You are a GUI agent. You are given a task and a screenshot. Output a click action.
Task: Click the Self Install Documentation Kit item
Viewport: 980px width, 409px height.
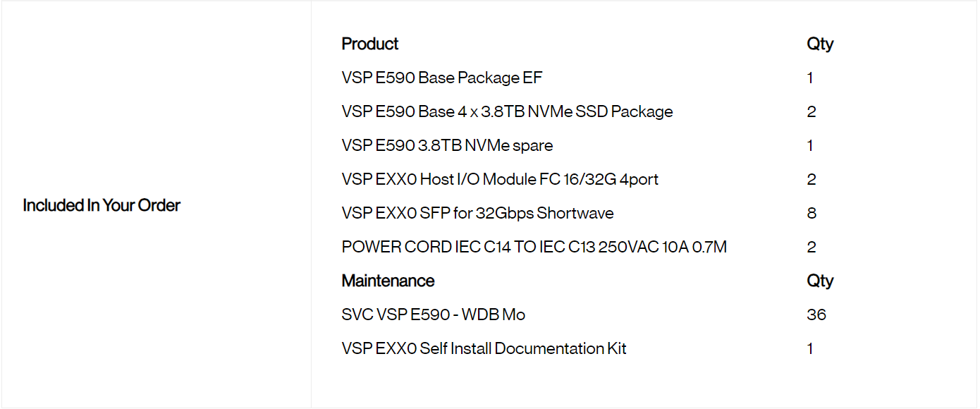484,348
